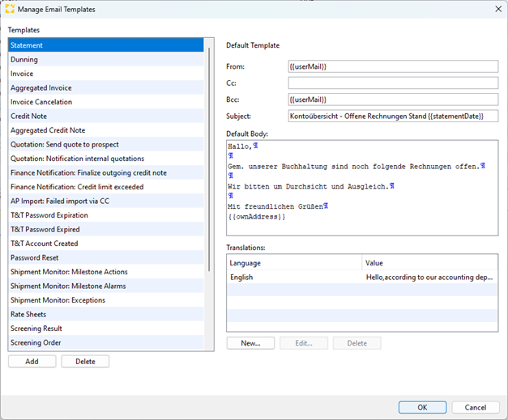Confirm changes with OK
Screen dimensions: 508x420
point(422,407)
